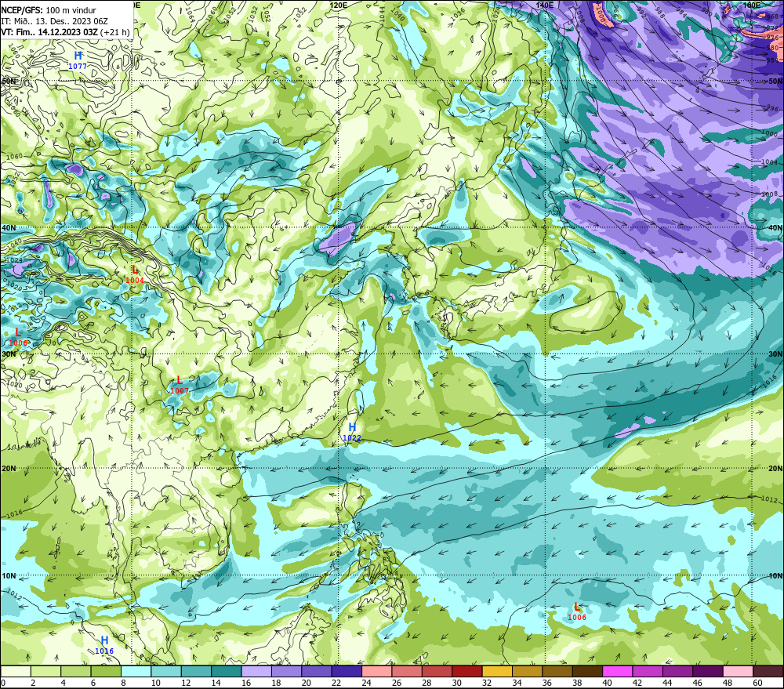This screenshot has height=689, width=784.
Task: Pick the teal 12–14 legend swatch
Action: (197, 671)
